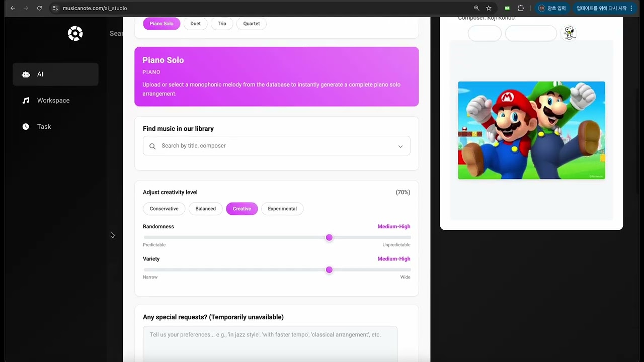Choose the Conservative creativity preset

coord(164,209)
